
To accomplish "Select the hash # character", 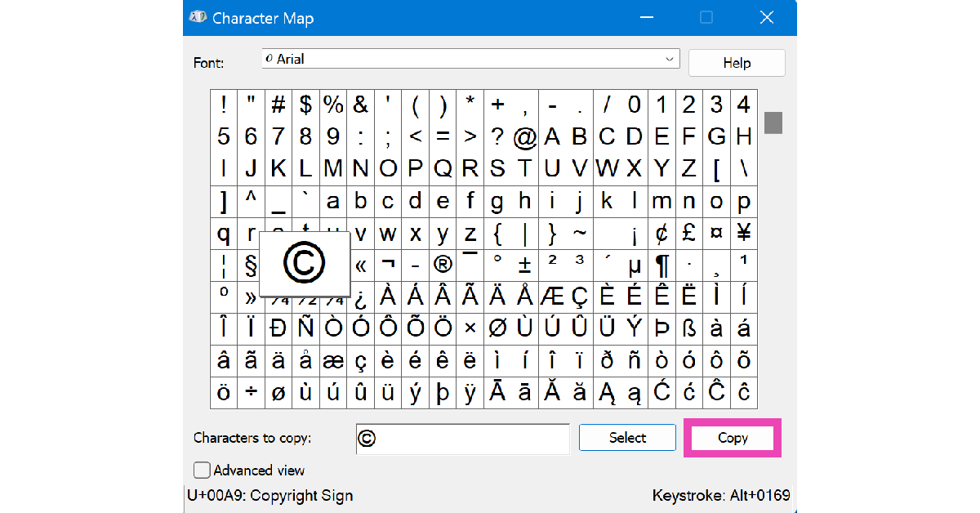I will [x=278, y=105].
